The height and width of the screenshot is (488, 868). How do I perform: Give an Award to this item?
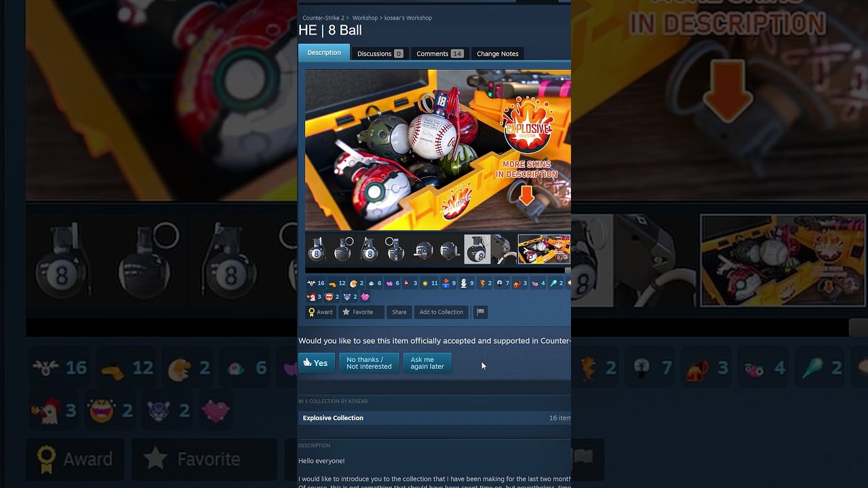coord(320,312)
